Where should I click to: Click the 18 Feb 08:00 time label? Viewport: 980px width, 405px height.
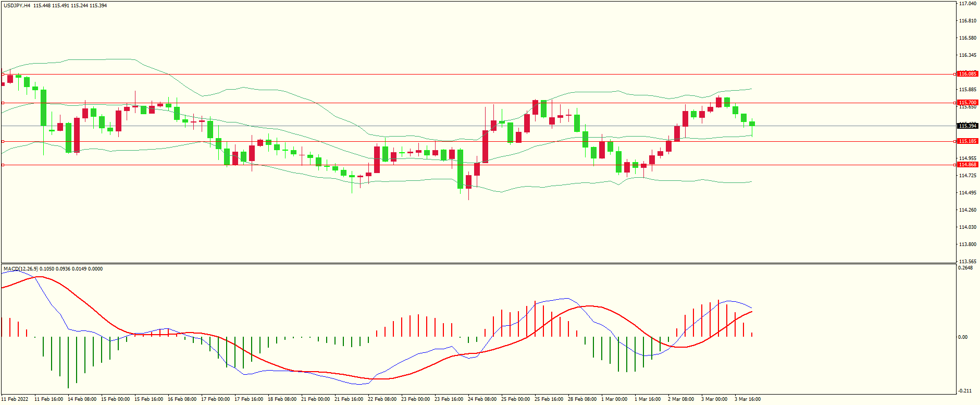coord(282,399)
